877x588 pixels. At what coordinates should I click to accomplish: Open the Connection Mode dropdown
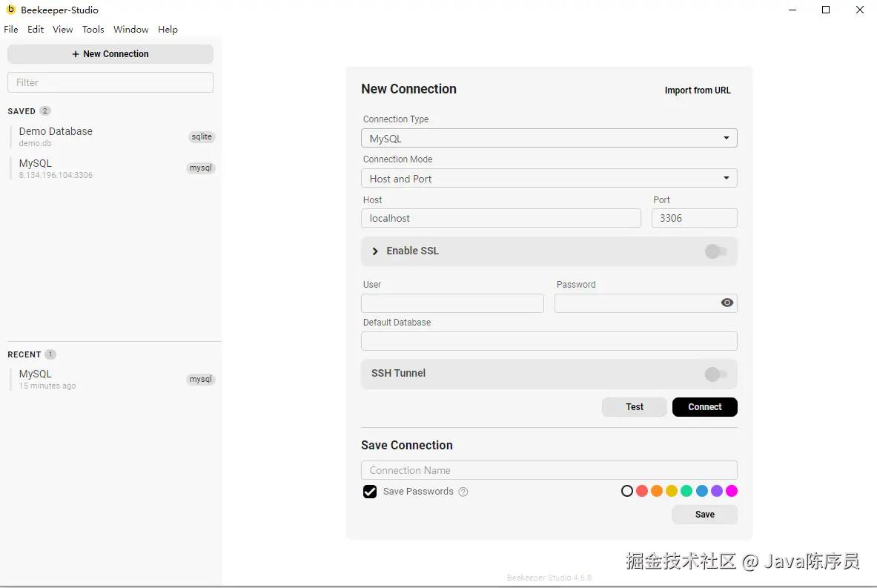click(x=549, y=179)
